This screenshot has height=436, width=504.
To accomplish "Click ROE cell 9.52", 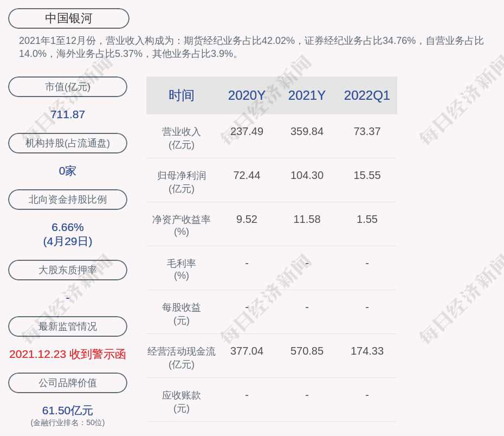I will click(247, 219).
